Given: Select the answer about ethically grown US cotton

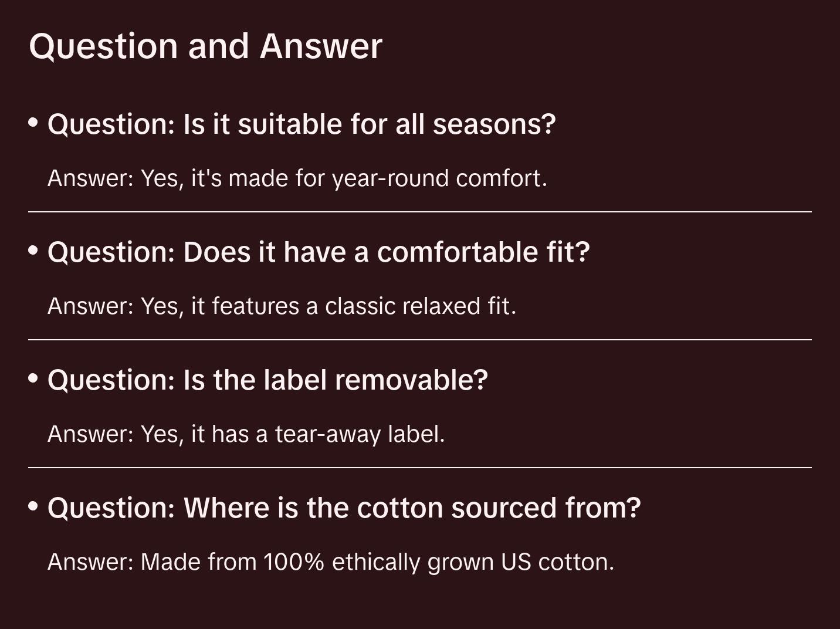Looking at the screenshot, I should point(330,562).
